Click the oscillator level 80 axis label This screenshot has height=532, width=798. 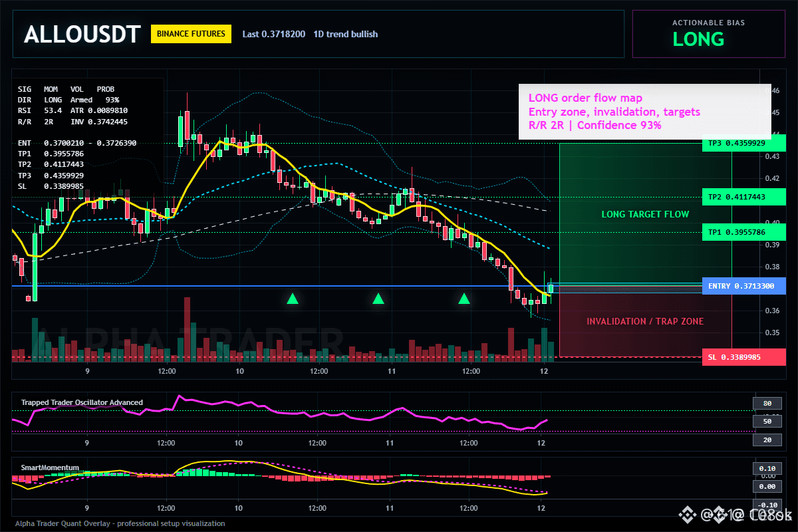point(767,403)
